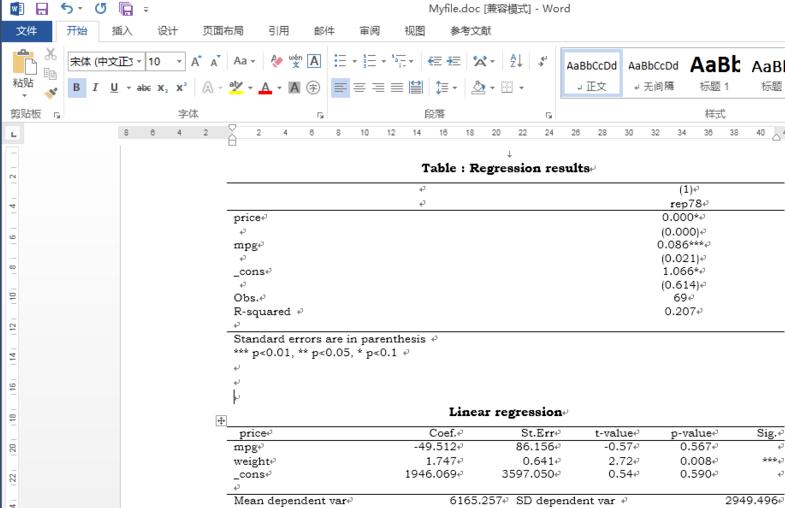Align paragraph text to the right
This screenshot has height=508, width=785.
[378, 88]
